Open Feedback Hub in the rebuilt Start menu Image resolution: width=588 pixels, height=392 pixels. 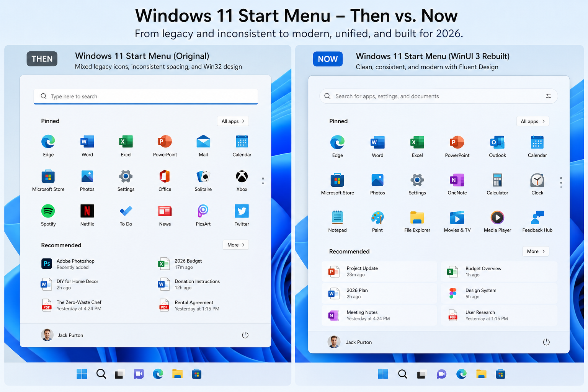(x=537, y=222)
